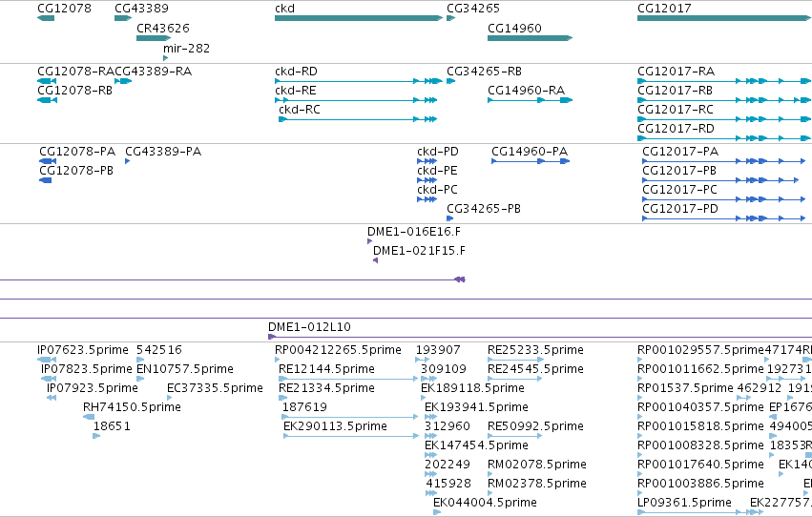Click the IP07823.5prime EST label
Viewport: 812px width, 517px height.
coord(87,369)
